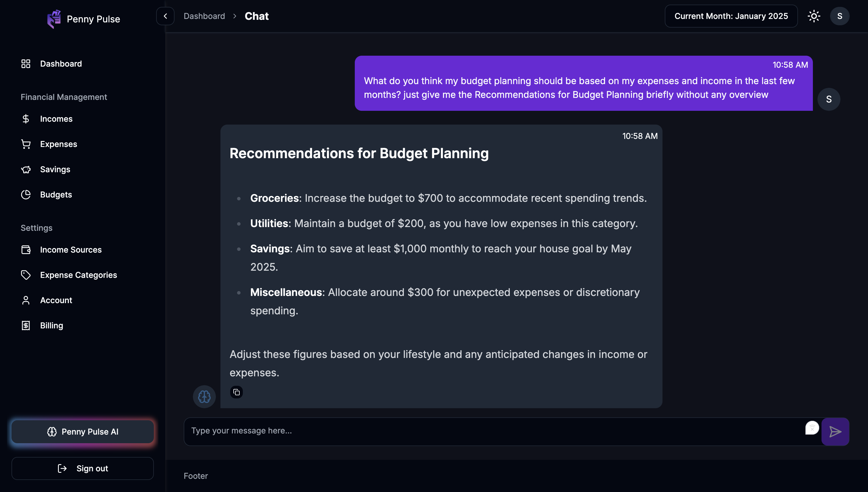
Task: Open Current Month January 2025 selector
Action: tap(731, 16)
